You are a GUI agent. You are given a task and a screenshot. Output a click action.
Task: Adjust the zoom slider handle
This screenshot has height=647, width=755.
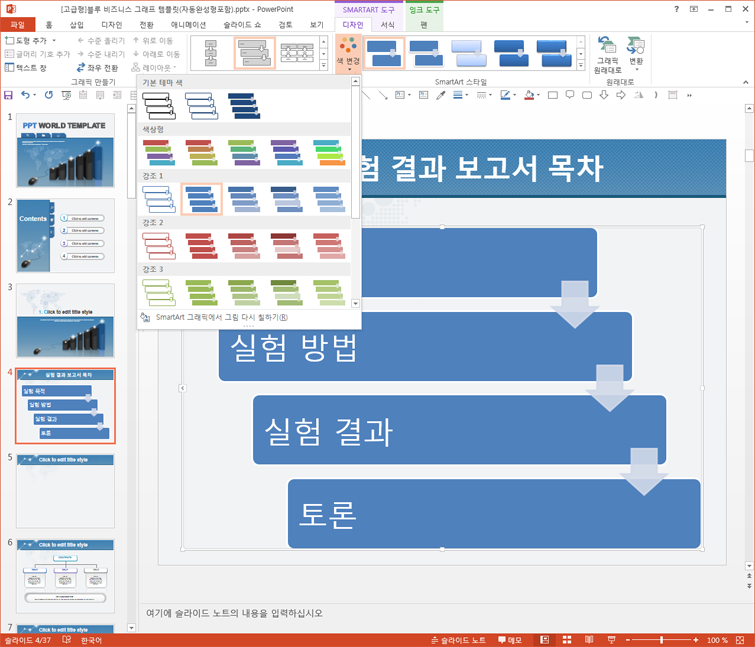(662, 640)
